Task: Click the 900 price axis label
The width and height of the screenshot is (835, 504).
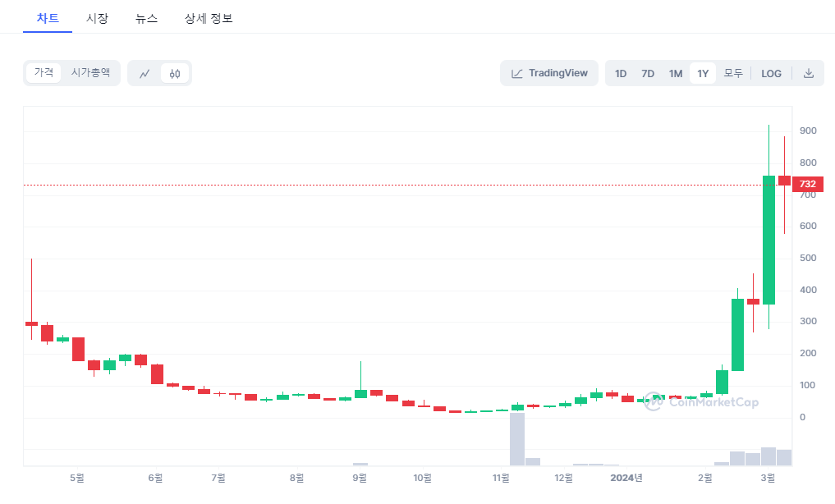Action: tap(808, 131)
